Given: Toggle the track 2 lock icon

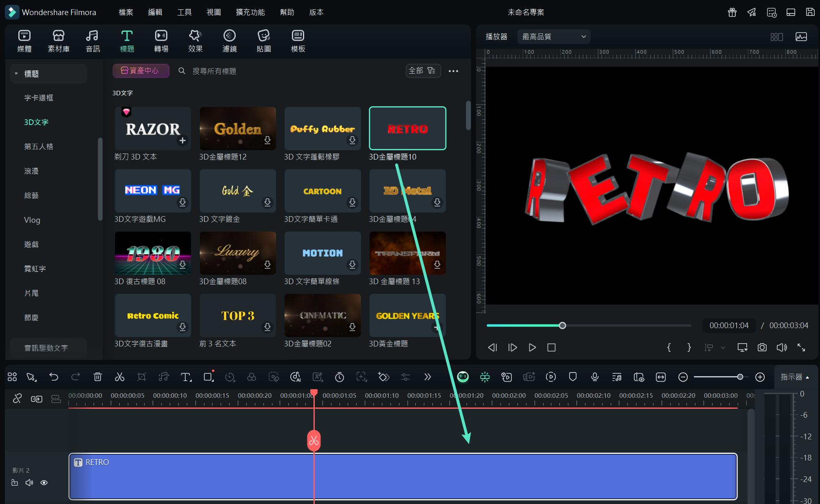Looking at the screenshot, I should coord(15,483).
